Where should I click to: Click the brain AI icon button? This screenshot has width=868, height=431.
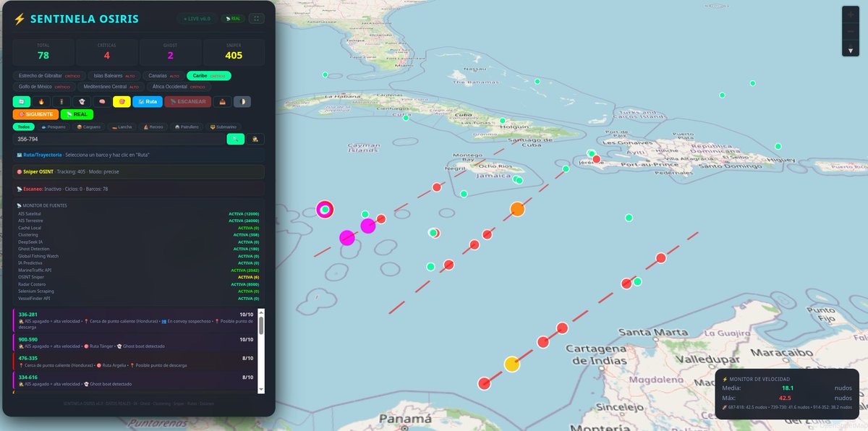[102, 102]
